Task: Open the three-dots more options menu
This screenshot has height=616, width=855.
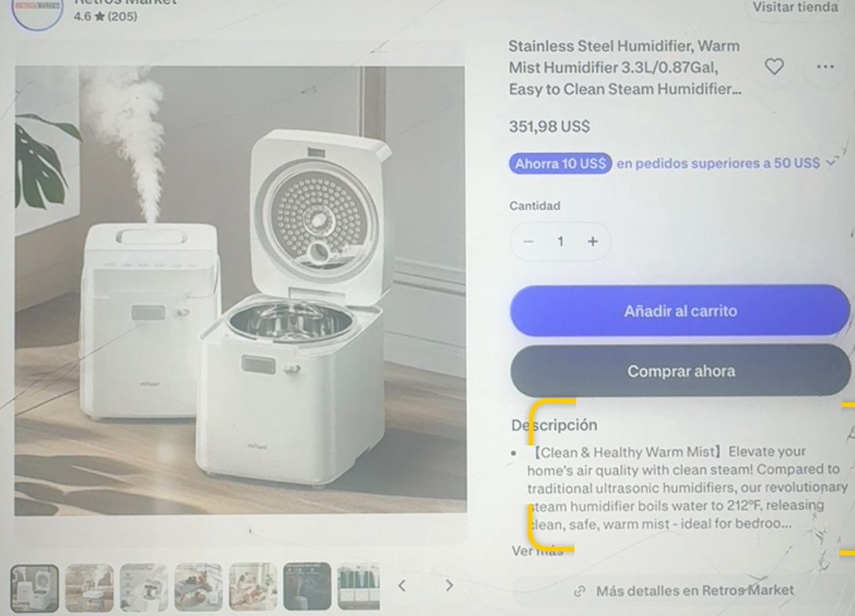Action: coord(825,67)
